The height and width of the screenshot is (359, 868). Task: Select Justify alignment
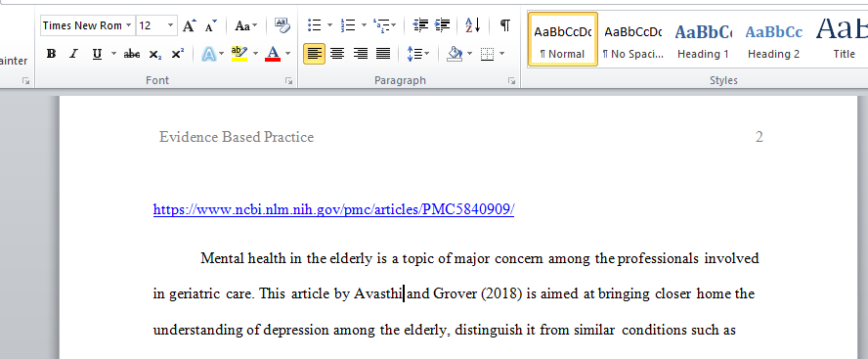[383, 54]
